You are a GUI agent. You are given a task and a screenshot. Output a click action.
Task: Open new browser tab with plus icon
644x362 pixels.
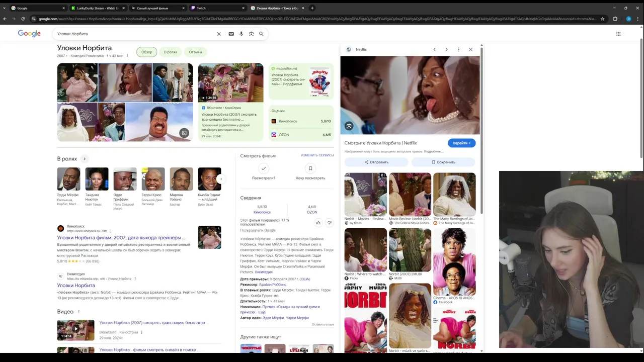coord(312,8)
